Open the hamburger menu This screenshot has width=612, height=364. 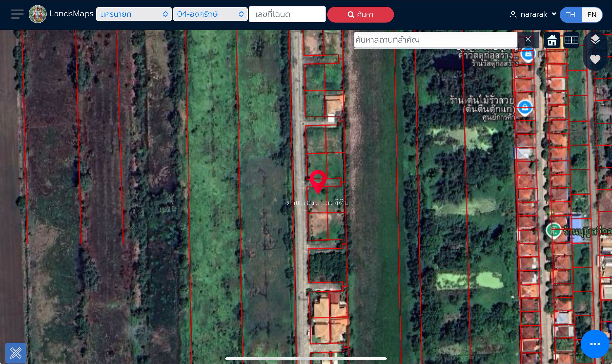click(x=17, y=14)
